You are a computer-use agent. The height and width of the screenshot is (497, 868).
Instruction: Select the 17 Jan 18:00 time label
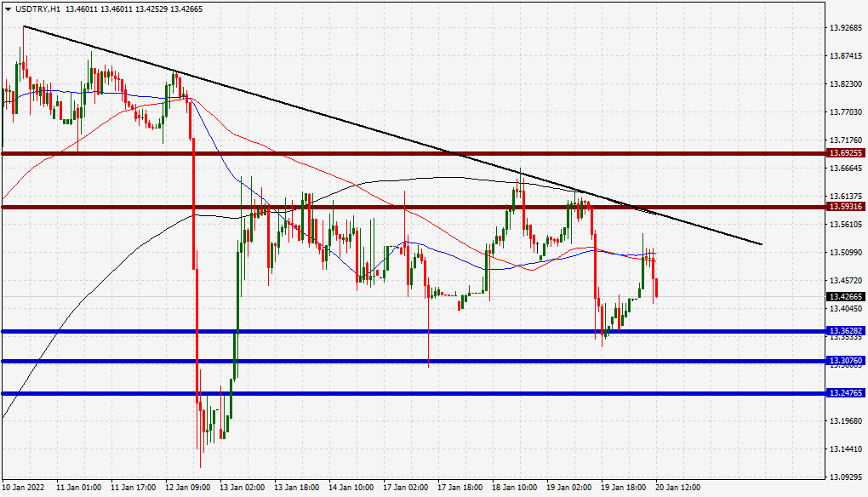tap(460, 488)
